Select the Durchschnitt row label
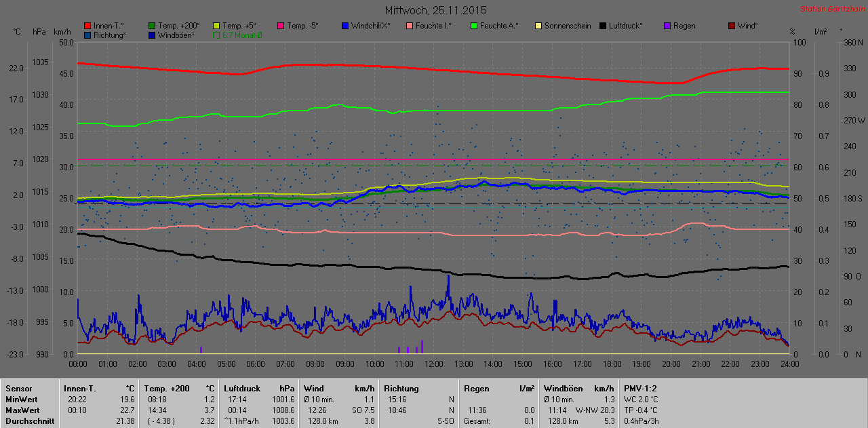Image resolution: width=868 pixels, height=428 pixels. pos(28,421)
